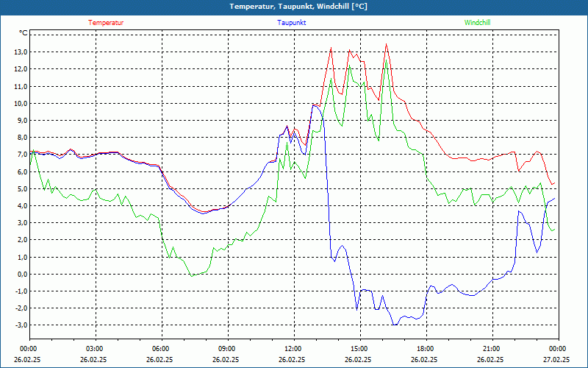Click the 8,0 y-axis value

point(23,138)
